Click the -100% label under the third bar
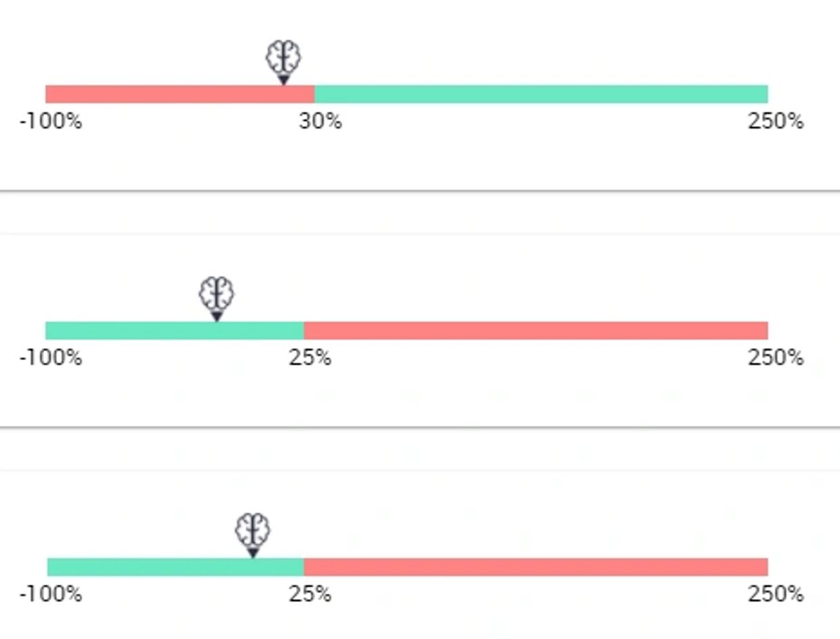 coord(51,594)
